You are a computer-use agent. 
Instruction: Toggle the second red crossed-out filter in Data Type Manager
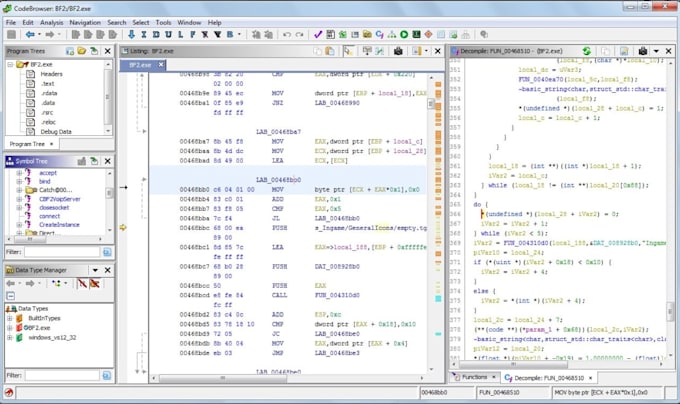click(95, 283)
